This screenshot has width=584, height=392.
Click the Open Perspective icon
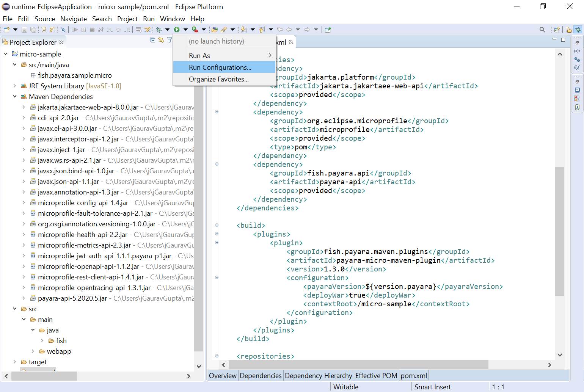tap(557, 30)
